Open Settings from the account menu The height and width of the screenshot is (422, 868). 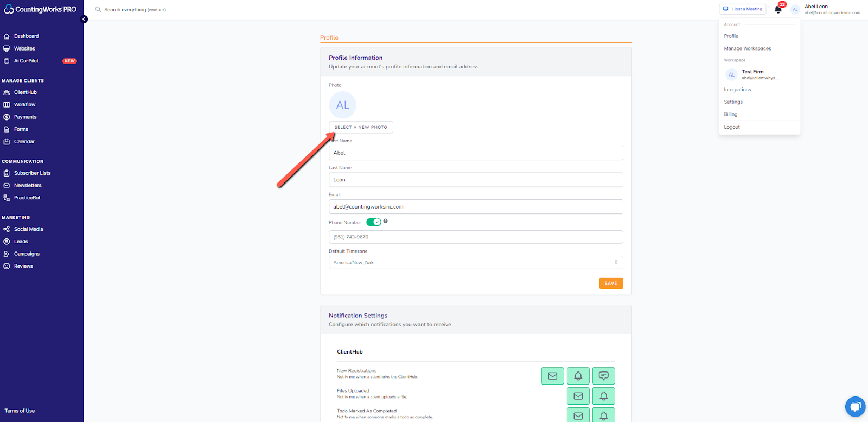pos(733,102)
